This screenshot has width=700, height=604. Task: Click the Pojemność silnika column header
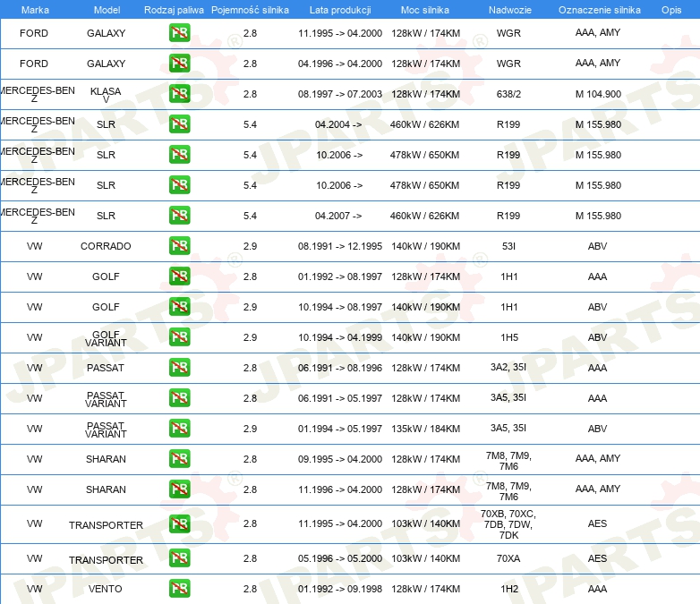[250, 10]
